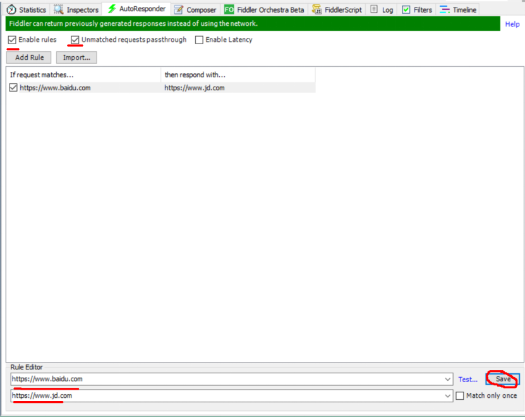This screenshot has height=420, width=525.
Task: Enable the Latency checkbox
Action: tap(199, 40)
